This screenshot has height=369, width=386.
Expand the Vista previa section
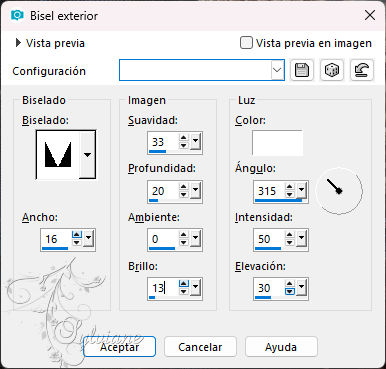coord(18,43)
